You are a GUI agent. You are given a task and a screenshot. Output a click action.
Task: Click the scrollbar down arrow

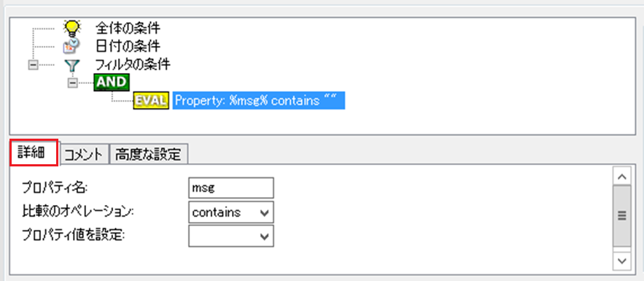pyautogui.click(x=622, y=261)
